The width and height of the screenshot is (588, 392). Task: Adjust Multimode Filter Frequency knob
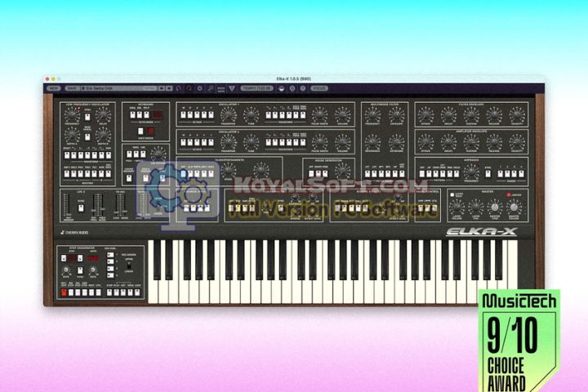(372, 115)
